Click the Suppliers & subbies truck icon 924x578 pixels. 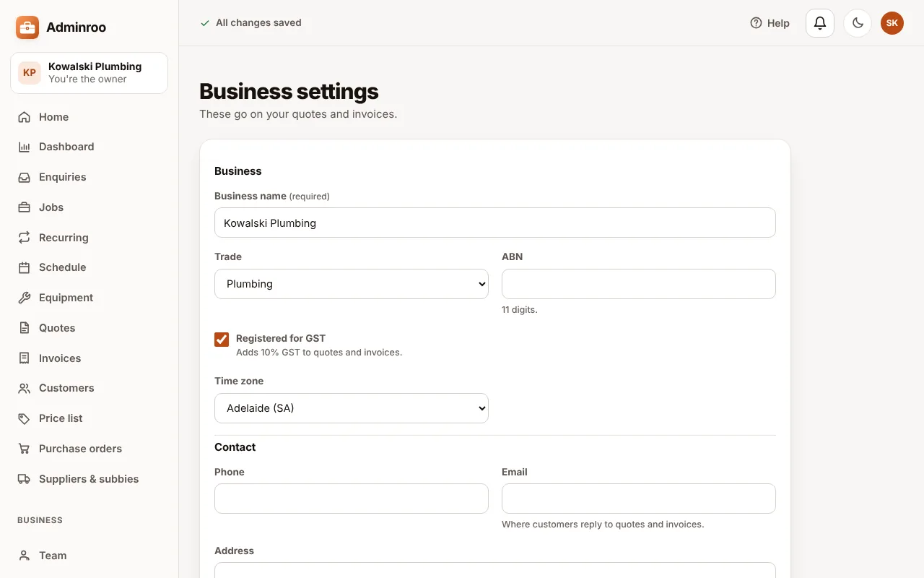point(25,479)
